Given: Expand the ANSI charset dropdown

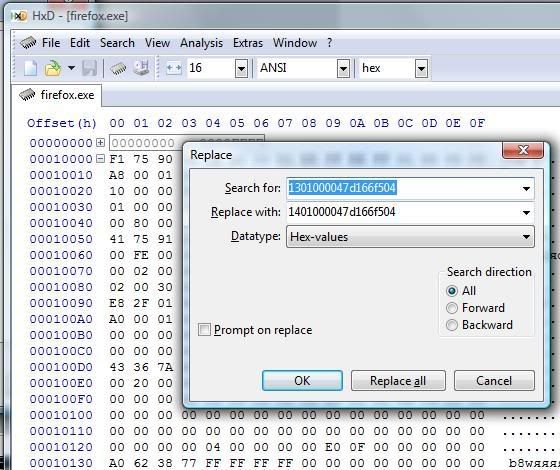Looking at the screenshot, I should pyautogui.click(x=343, y=68).
